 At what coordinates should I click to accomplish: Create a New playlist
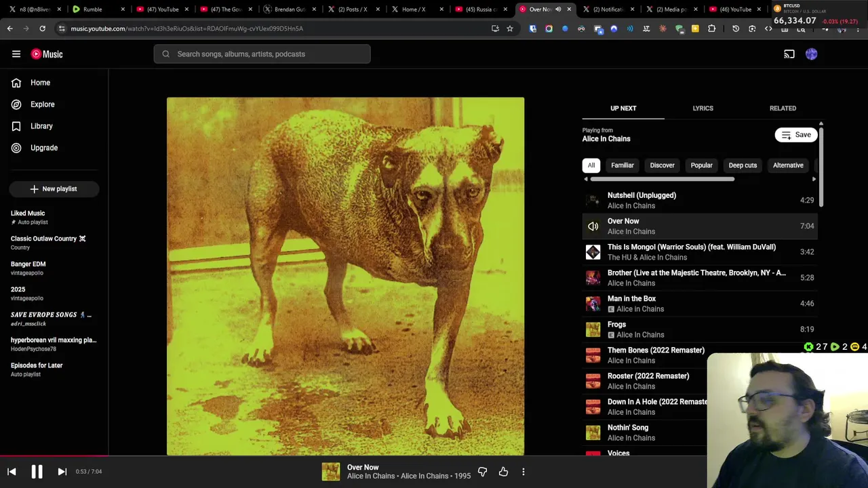[x=54, y=189]
